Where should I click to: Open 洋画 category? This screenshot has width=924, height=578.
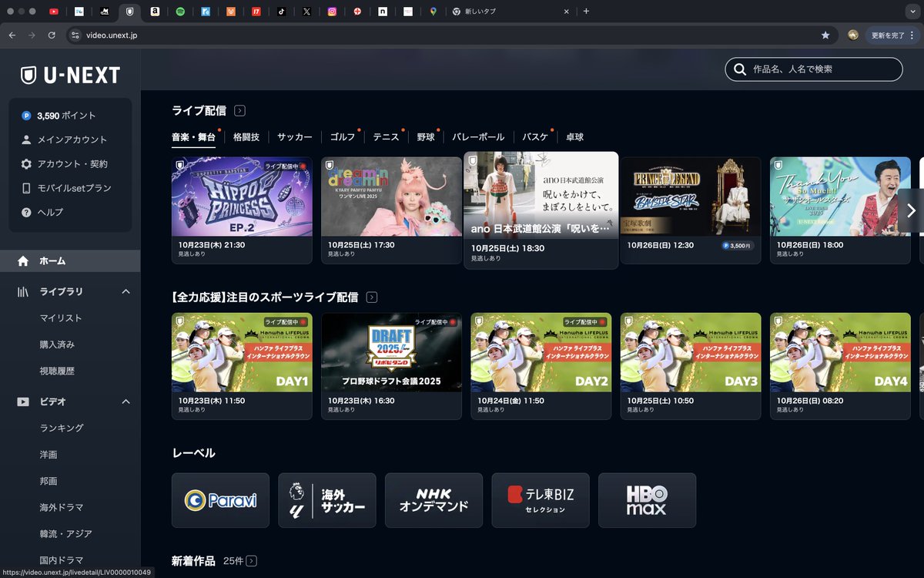click(49, 455)
